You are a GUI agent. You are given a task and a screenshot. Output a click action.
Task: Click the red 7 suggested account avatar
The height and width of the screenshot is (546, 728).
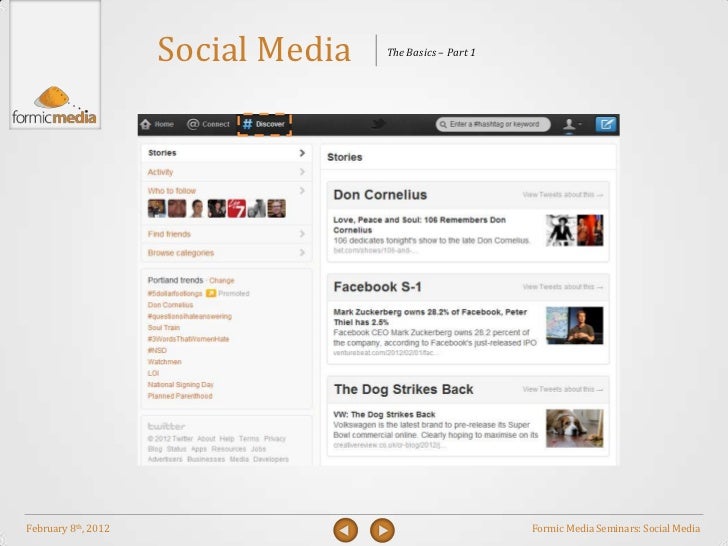237,208
